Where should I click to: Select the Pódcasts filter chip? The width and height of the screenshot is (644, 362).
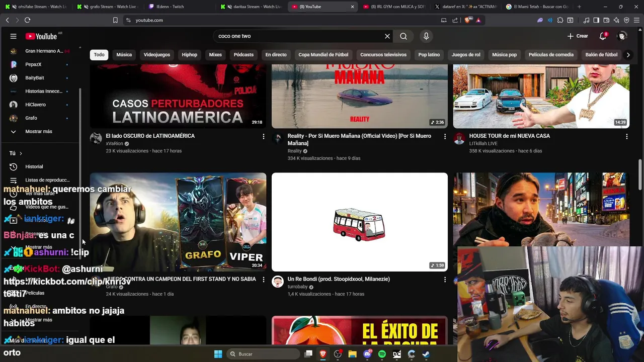click(x=244, y=55)
